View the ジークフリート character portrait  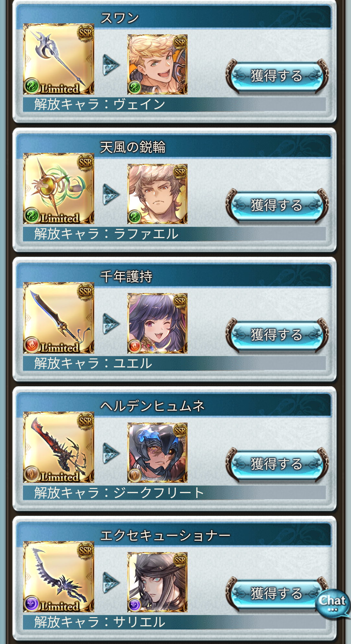point(157,453)
